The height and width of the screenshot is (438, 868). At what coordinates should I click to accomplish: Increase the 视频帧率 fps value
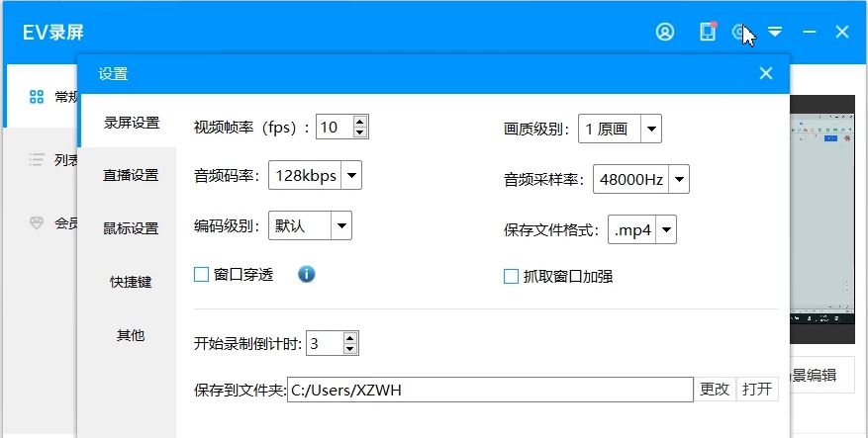tap(360, 122)
